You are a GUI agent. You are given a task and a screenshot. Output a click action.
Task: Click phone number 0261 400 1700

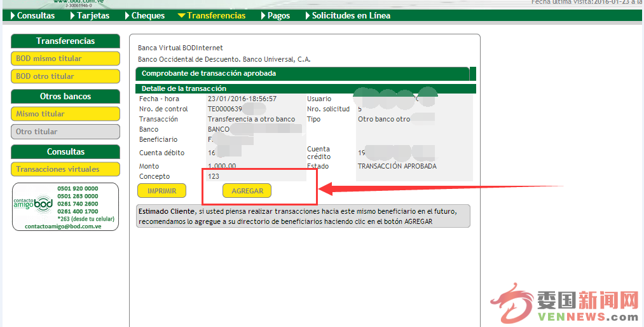pyautogui.click(x=78, y=211)
